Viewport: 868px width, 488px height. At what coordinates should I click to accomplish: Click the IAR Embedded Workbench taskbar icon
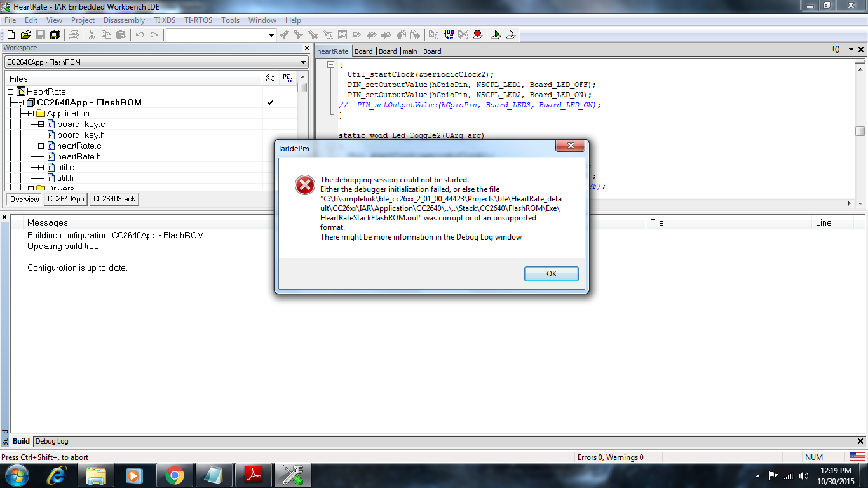pos(293,475)
